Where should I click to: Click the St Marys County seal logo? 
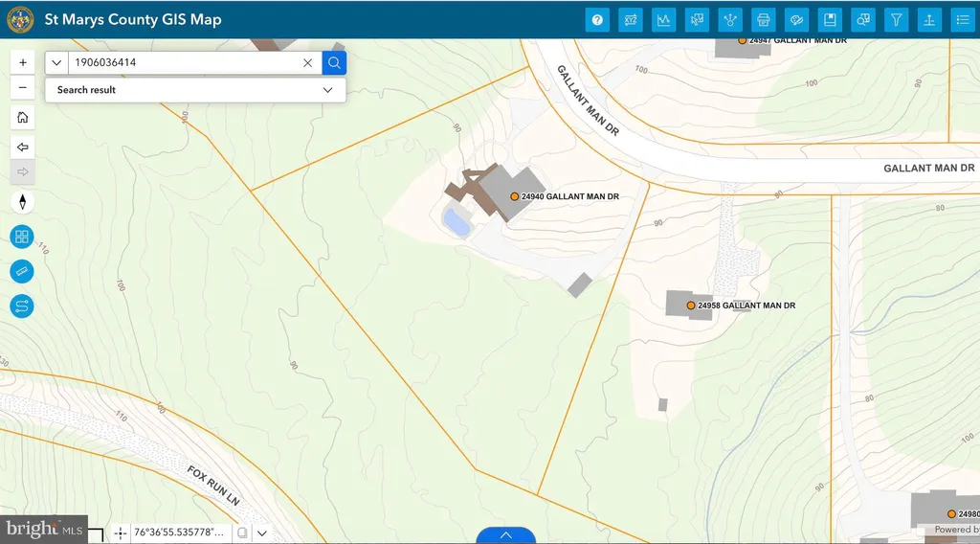20,20
